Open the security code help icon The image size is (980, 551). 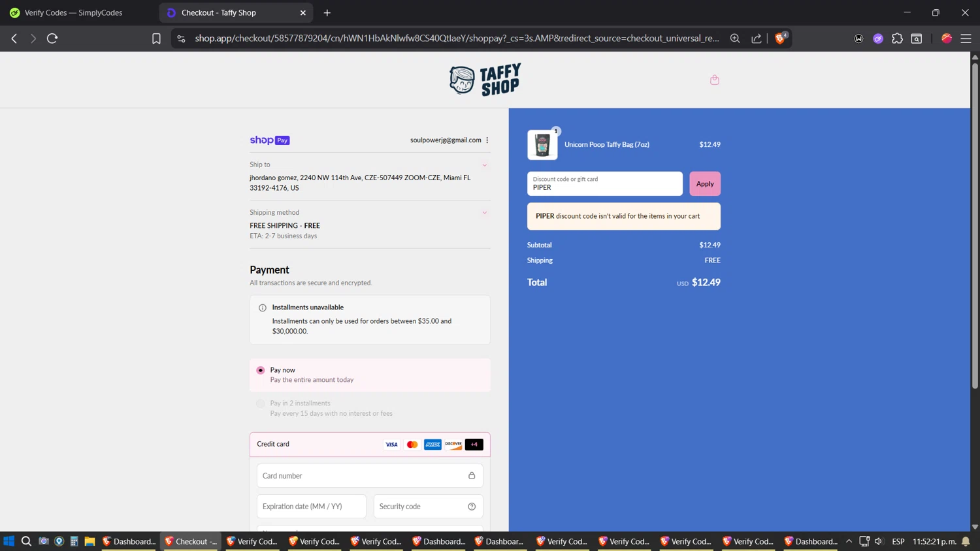click(472, 507)
